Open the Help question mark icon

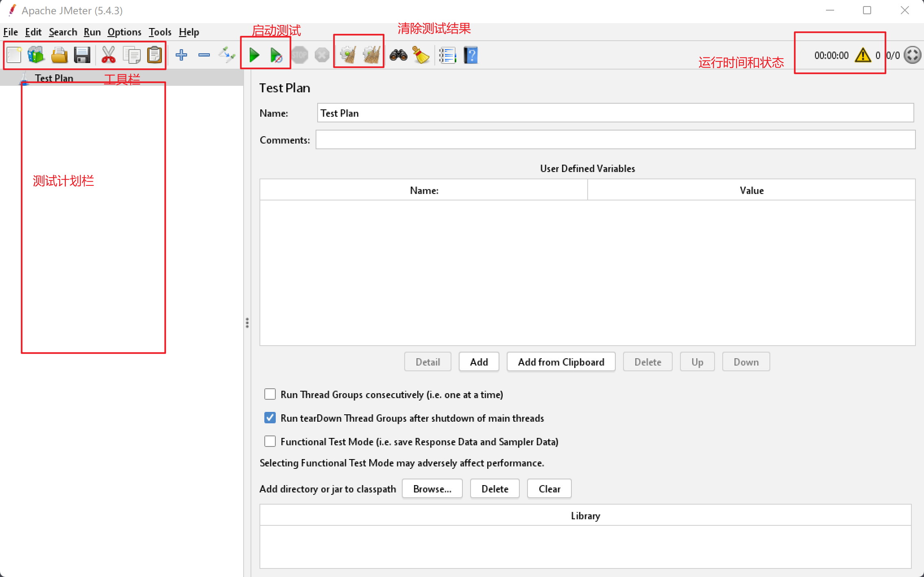[471, 55]
